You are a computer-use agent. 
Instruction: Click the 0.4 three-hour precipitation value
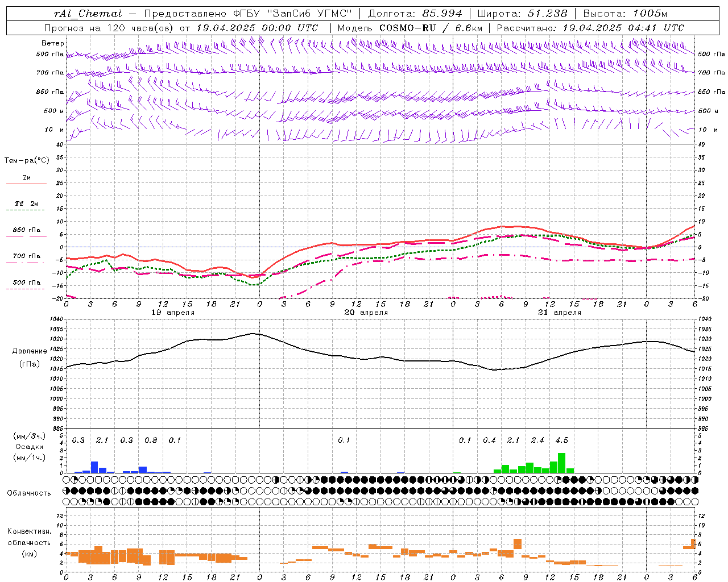(x=489, y=440)
